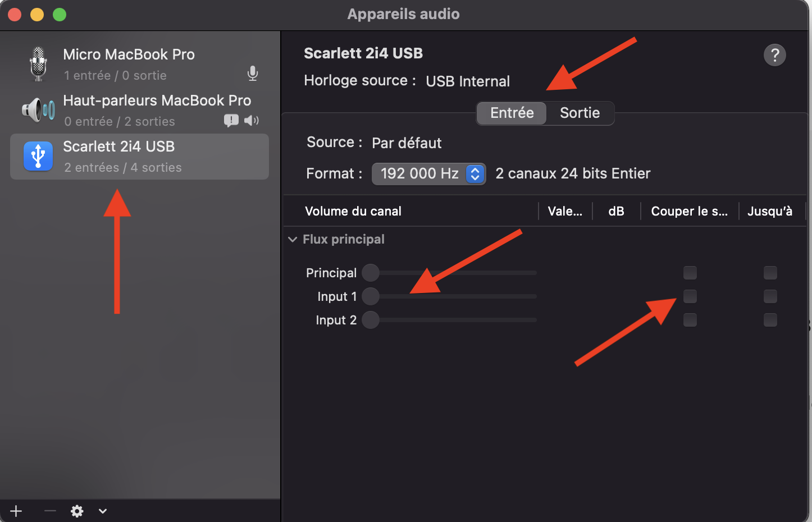This screenshot has width=812, height=522.
Task: Click the default input microphone indicator
Action: coord(253,74)
